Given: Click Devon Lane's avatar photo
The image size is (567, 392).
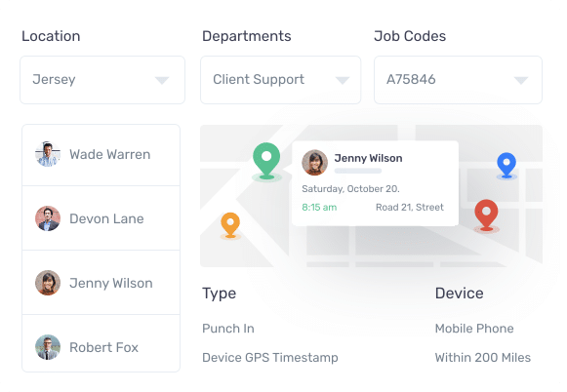Looking at the screenshot, I should (x=48, y=218).
